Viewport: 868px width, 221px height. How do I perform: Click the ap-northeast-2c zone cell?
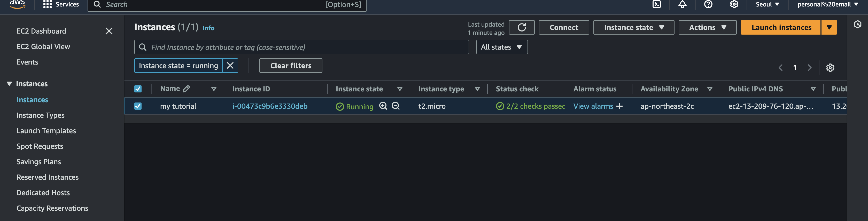(x=667, y=106)
